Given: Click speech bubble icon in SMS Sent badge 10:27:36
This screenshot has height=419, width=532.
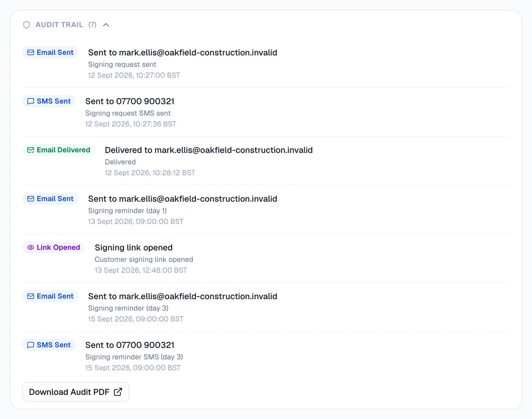Looking at the screenshot, I should [x=31, y=101].
